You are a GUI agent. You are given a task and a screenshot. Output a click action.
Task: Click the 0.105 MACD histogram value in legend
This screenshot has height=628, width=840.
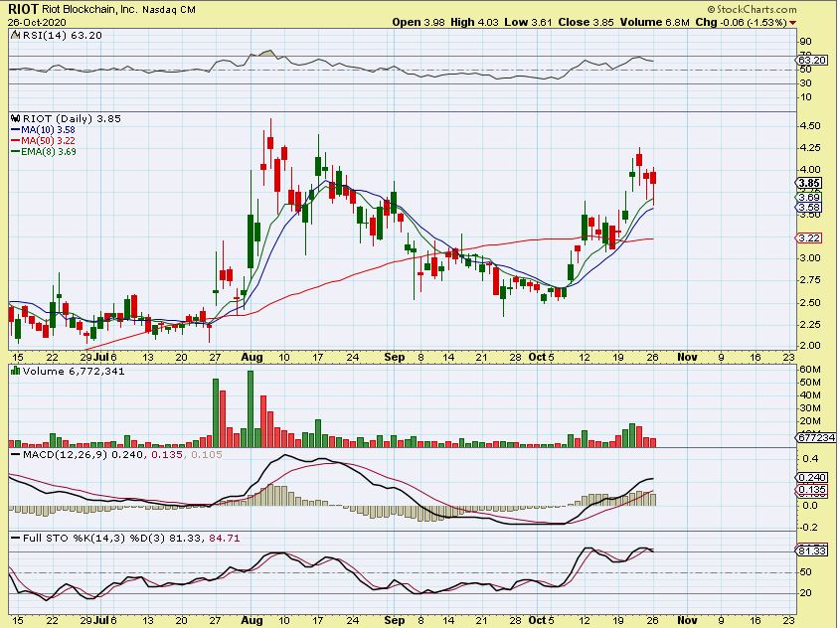point(206,454)
